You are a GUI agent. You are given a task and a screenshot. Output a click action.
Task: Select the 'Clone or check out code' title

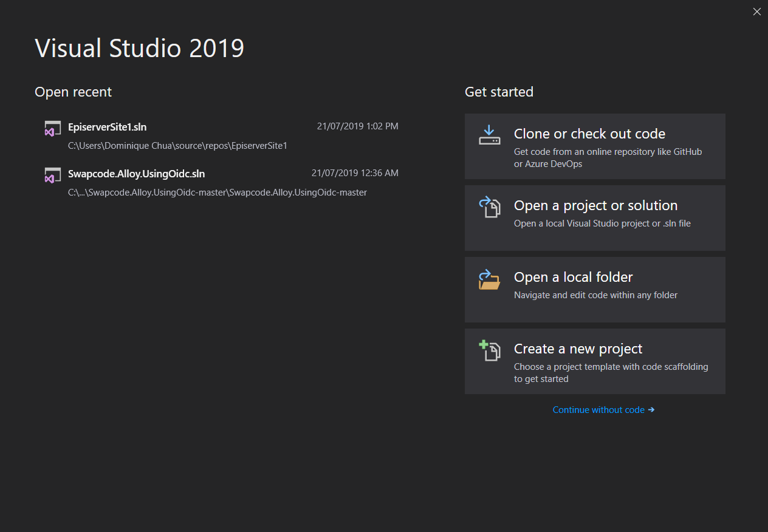pyautogui.click(x=589, y=134)
